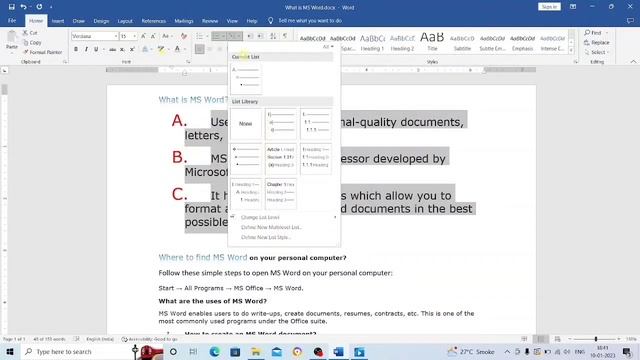Toggle Superscript formatting
Screen dimensions: 640x360
coord(132,49)
